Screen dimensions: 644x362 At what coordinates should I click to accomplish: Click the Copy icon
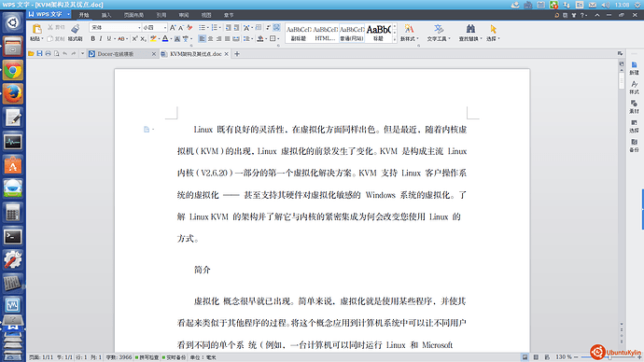[50, 38]
